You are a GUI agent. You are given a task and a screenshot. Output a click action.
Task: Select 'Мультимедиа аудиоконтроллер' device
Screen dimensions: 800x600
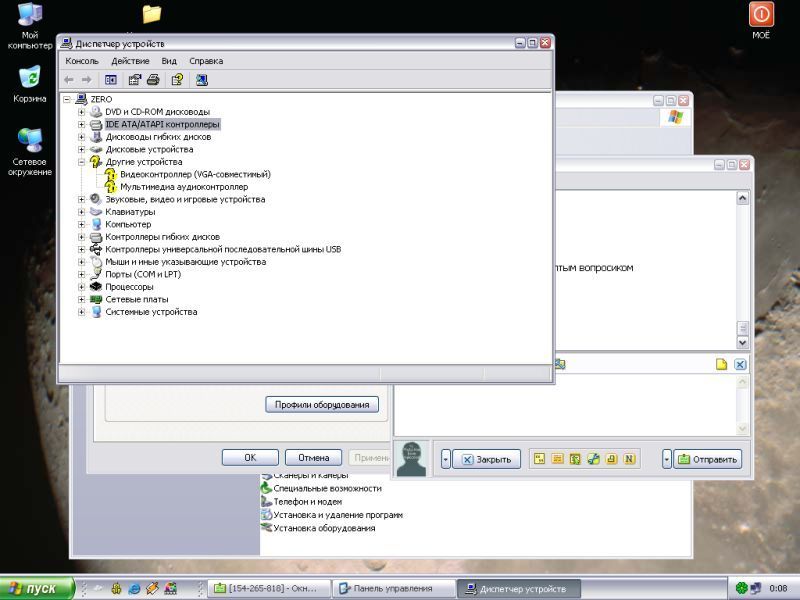coord(184,187)
